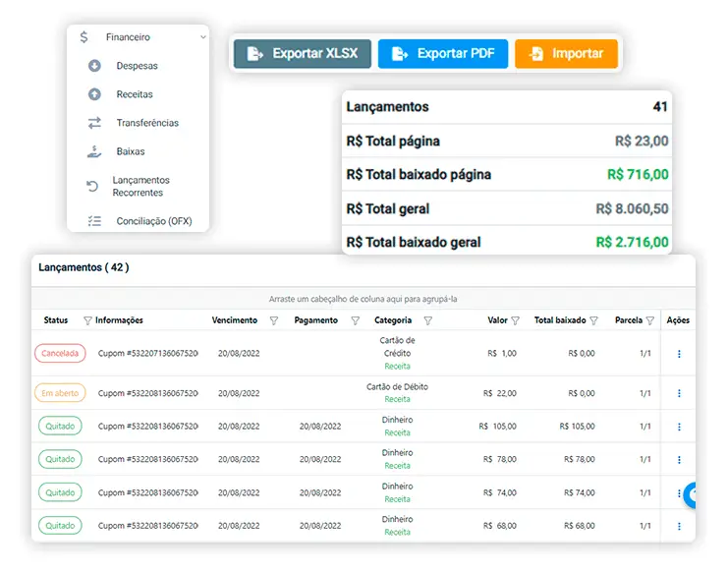728x573 pixels.
Task: Open the Vencimento column filter icon
Action: (x=274, y=320)
